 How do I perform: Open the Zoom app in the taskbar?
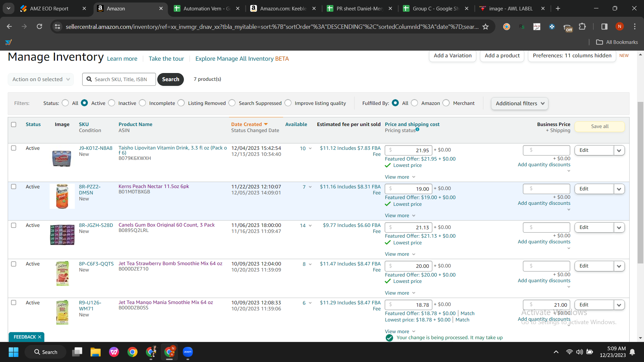click(x=188, y=352)
